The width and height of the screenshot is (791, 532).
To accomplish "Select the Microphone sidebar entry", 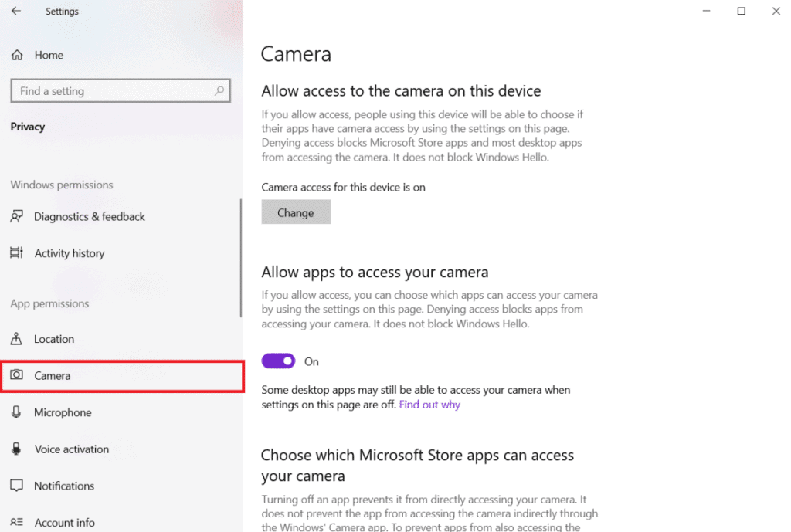I will [61, 412].
